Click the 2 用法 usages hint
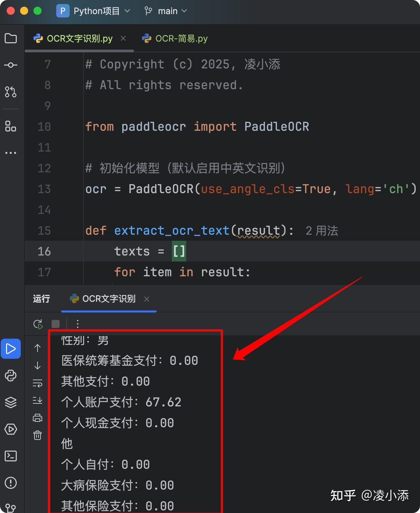420x513 pixels. click(321, 230)
